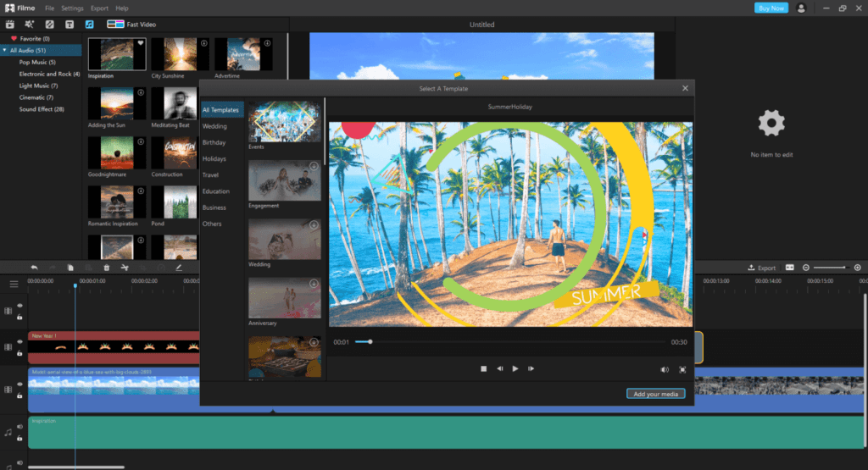Viewport: 868px width, 470px height.
Task: Download the Advertime audio track
Action: coord(267,43)
